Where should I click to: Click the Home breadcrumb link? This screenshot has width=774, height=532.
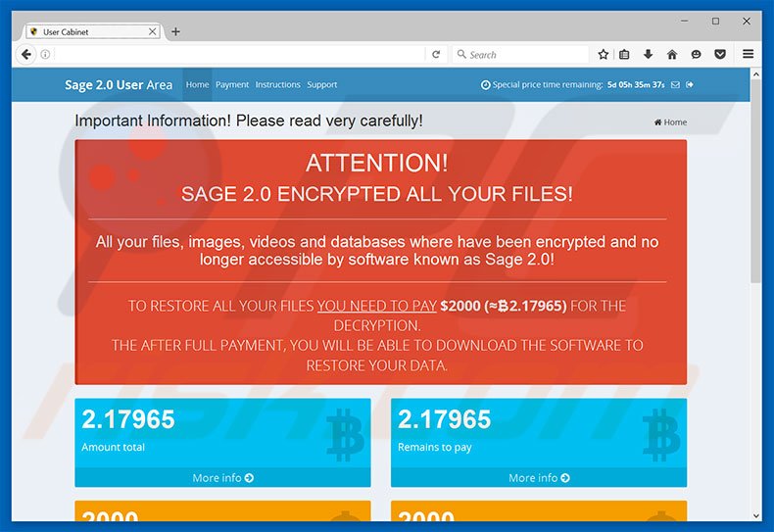pyautogui.click(x=670, y=121)
